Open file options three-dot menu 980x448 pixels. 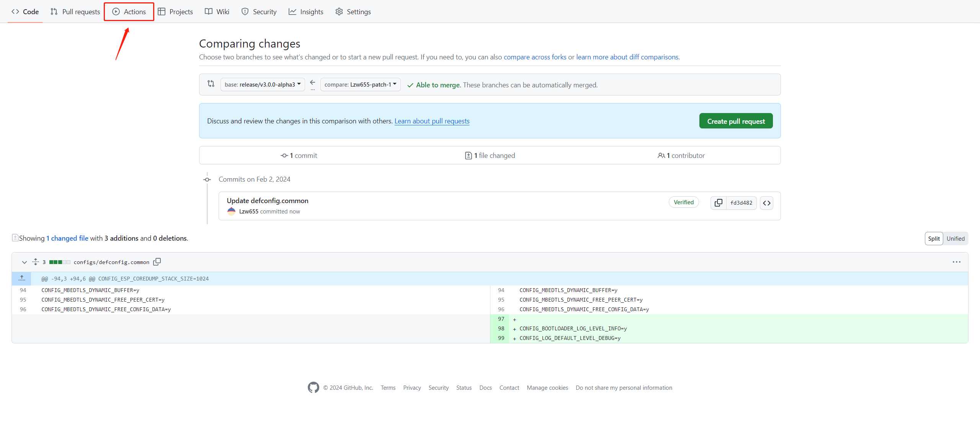[956, 262]
